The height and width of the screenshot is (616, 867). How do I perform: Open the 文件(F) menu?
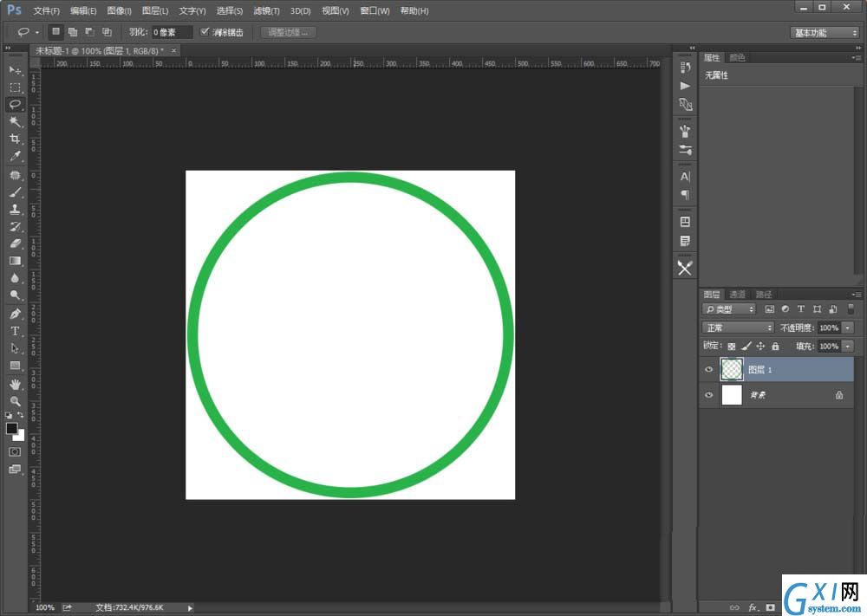[47, 10]
